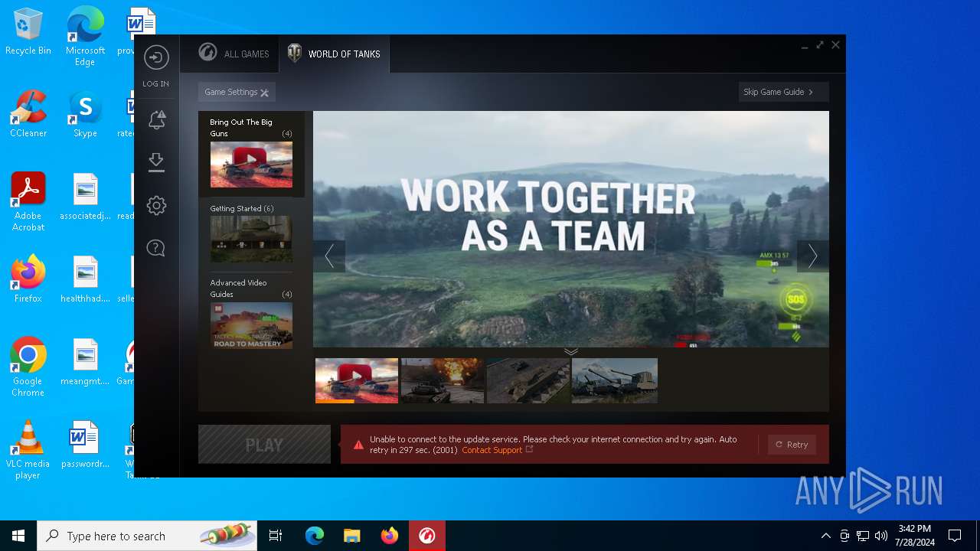Open Getting Started playlist thumbnail
The height and width of the screenshot is (551, 980).
click(251, 239)
